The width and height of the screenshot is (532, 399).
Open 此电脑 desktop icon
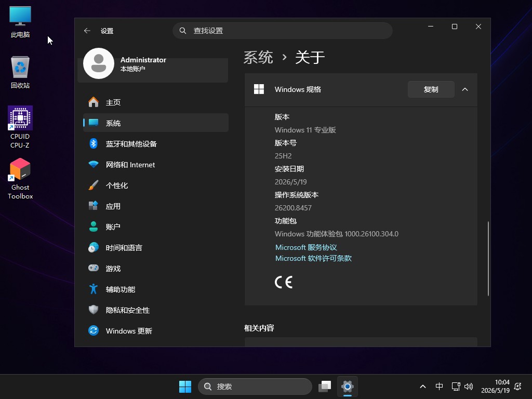(20, 22)
